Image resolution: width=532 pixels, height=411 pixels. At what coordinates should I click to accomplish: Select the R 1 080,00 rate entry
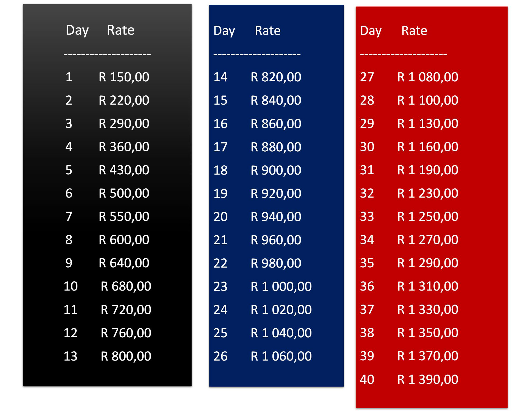[428, 77]
